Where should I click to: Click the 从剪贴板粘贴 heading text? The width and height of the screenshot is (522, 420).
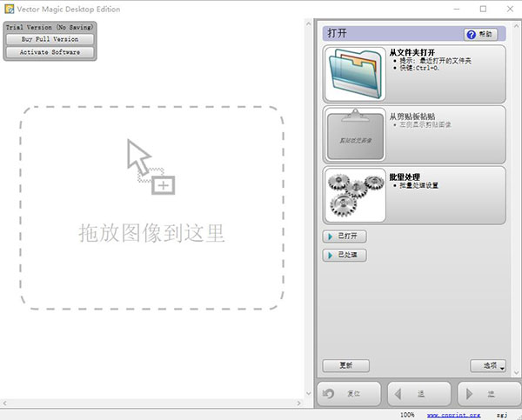click(x=412, y=117)
